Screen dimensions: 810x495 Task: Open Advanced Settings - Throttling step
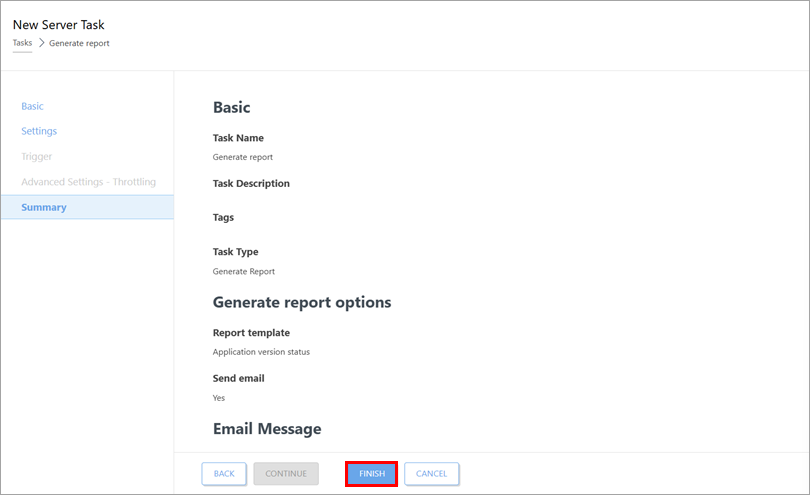(x=88, y=182)
